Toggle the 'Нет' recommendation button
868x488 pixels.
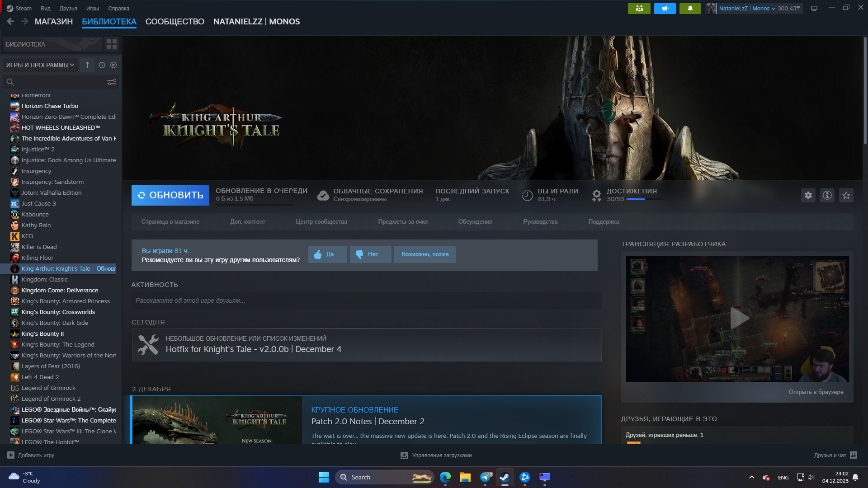point(370,254)
